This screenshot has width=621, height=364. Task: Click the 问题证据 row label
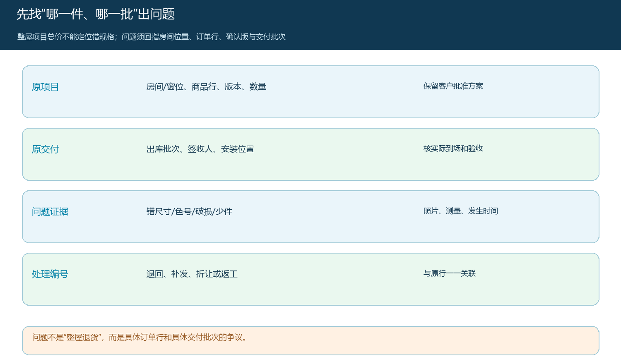coord(50,212)
